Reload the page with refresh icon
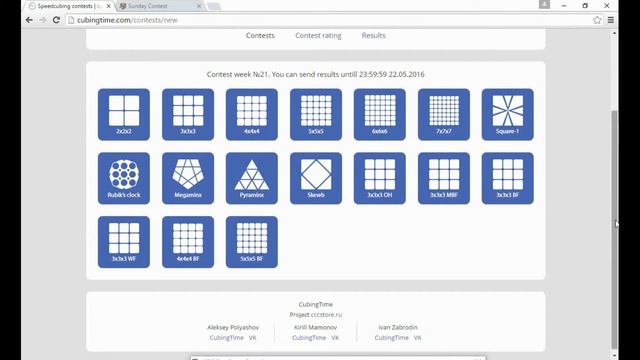This screenshot has width=640, height=360. (56, 20)
